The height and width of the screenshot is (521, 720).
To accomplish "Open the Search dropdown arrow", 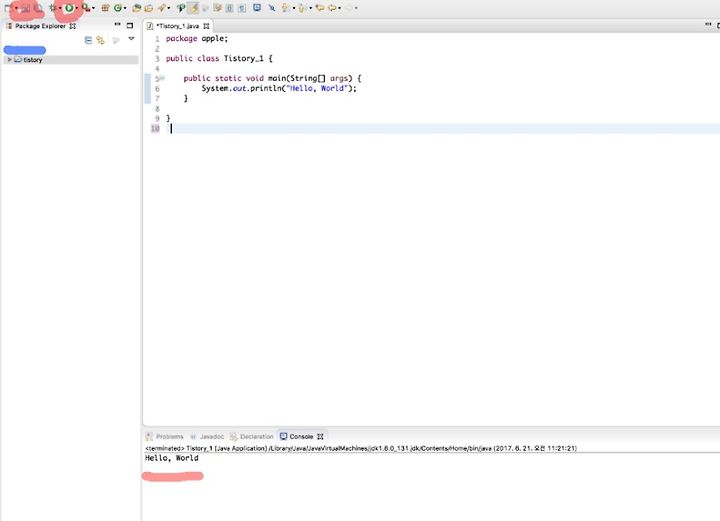I will tap(169, 8).
